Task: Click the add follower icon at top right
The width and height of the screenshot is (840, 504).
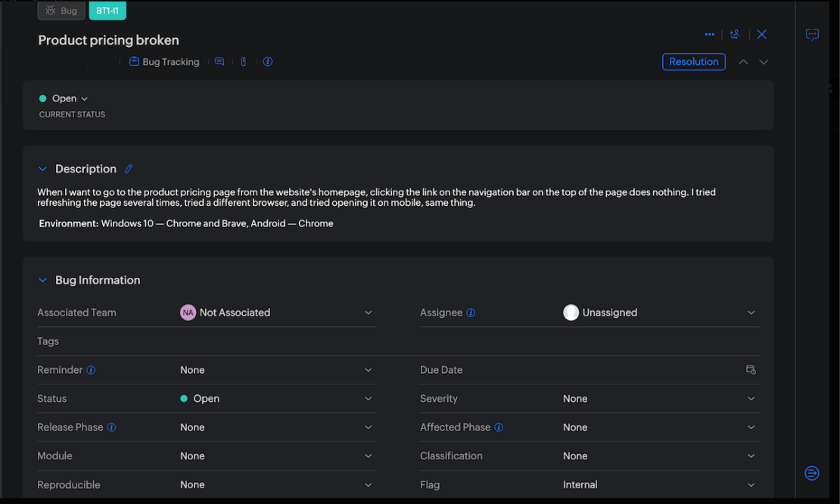Action: click(734, 34)
